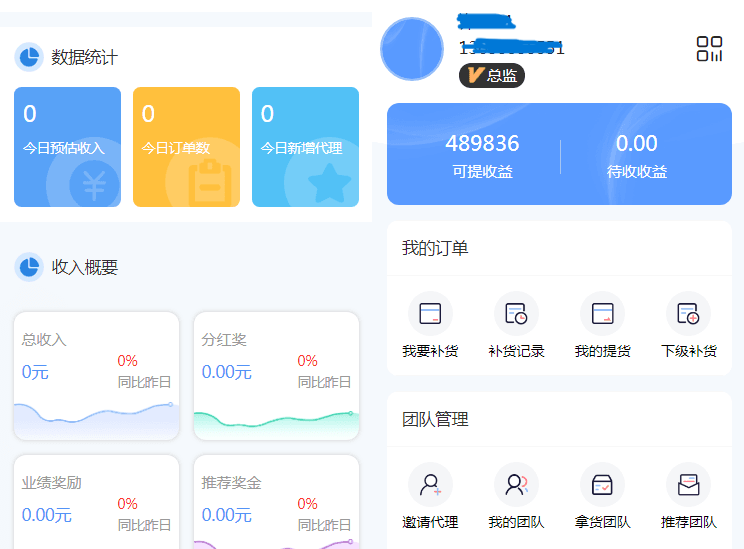Screen dimensions: 744x549
Task: Open the 今日新增代理 card
Action: pyautogui.click(x=305, y=147)
